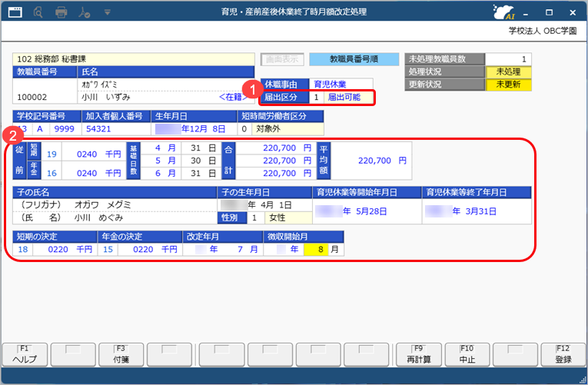Image resolution: width=588 pixels, height=385 pixels.
Task: Click the gender value 女性
Action: [x=277, y=217]
